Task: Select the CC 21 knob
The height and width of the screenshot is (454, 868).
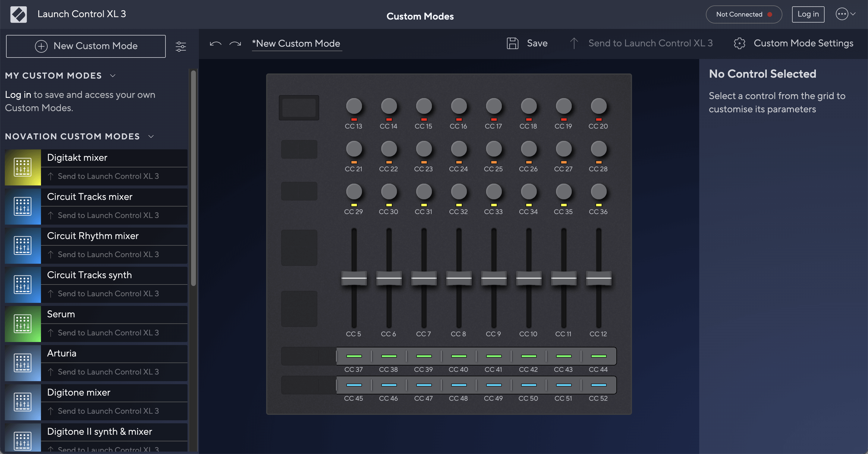Action: [x=354, y=149]
